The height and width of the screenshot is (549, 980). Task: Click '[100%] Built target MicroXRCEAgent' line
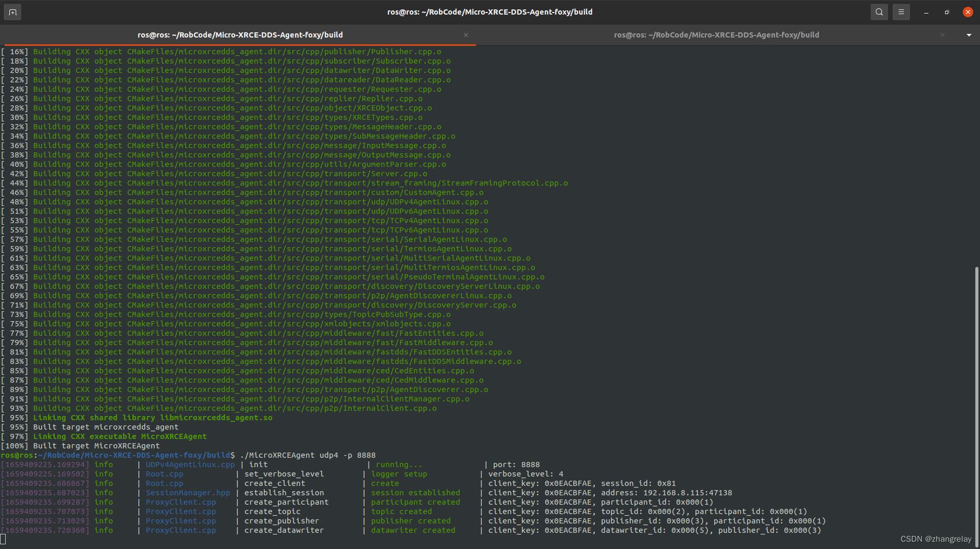[80, 446]
